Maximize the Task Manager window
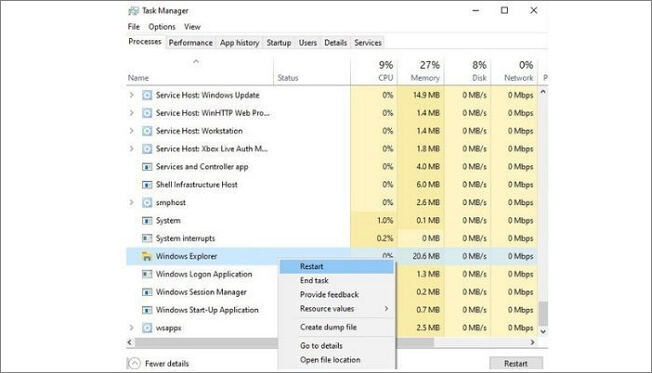This screenshot has height=373, width=652. click(504, 10)
